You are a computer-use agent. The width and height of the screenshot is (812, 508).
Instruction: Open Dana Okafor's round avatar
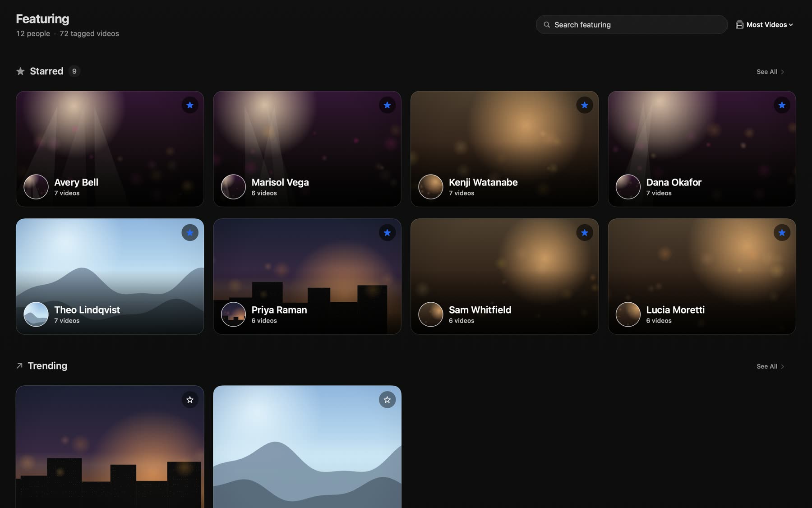point(628,187)
